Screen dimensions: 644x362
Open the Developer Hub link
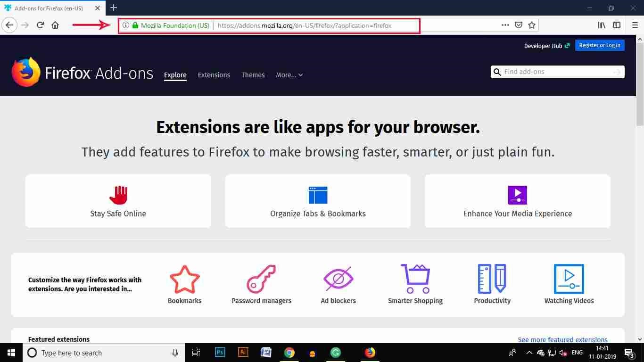coord(547,46)
